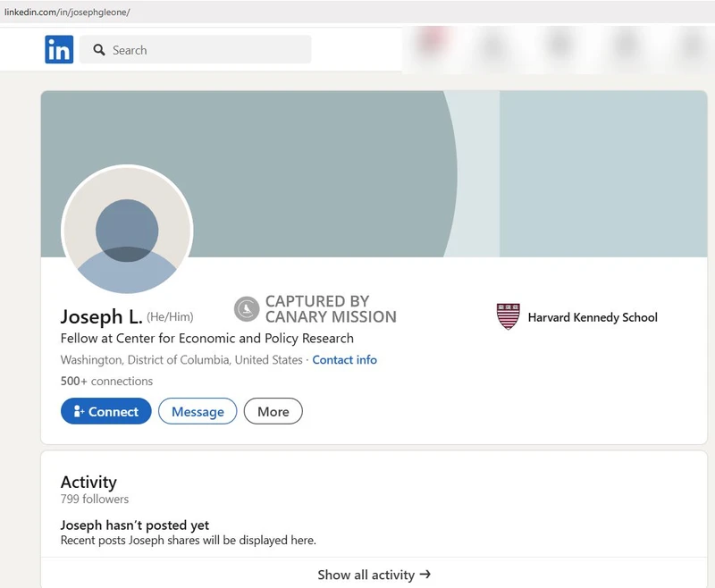Click the Joseph hasn't posted yet text
This screenshot has height=588, width=715.
pyautogui.click(x=135, y=525)
